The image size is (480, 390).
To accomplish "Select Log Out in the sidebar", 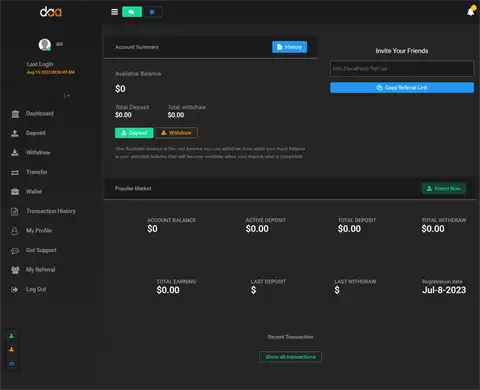I will tap(36, 289).
